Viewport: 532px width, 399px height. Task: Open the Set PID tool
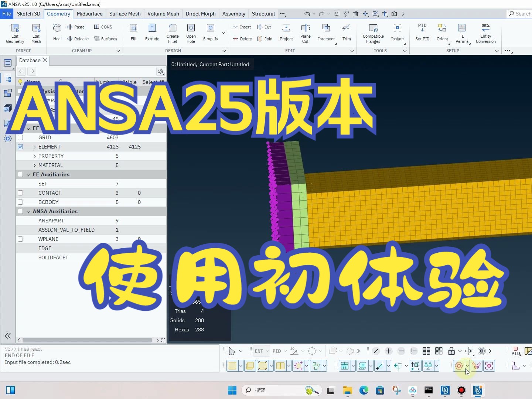422,33
